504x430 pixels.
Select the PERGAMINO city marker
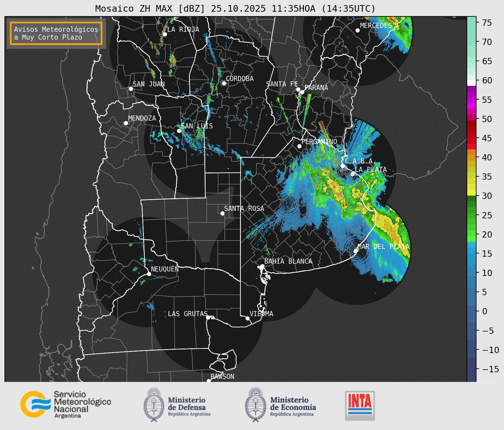(299, 146)
